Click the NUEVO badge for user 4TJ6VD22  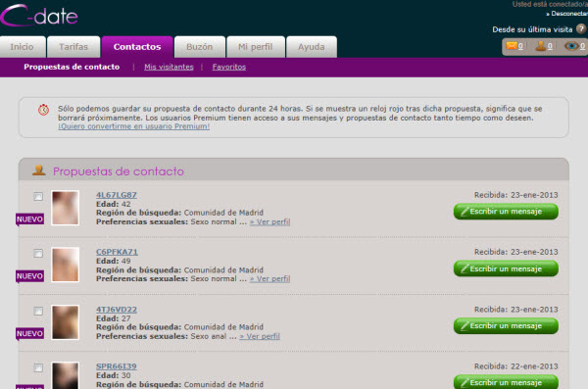29,334
